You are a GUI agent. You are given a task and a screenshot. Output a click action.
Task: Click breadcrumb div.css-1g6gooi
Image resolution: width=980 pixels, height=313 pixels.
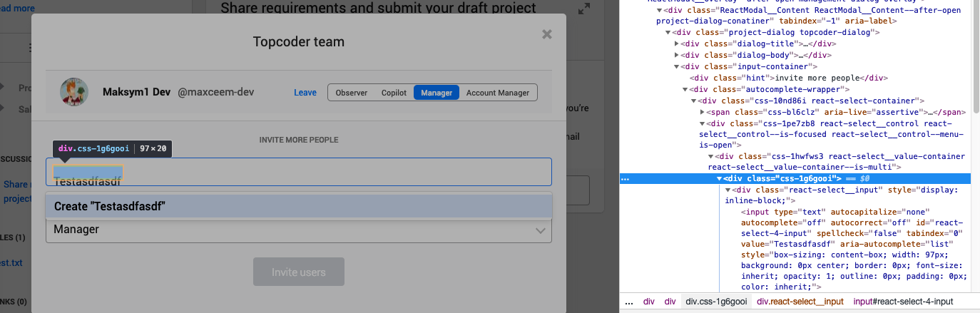pos(718,302)
